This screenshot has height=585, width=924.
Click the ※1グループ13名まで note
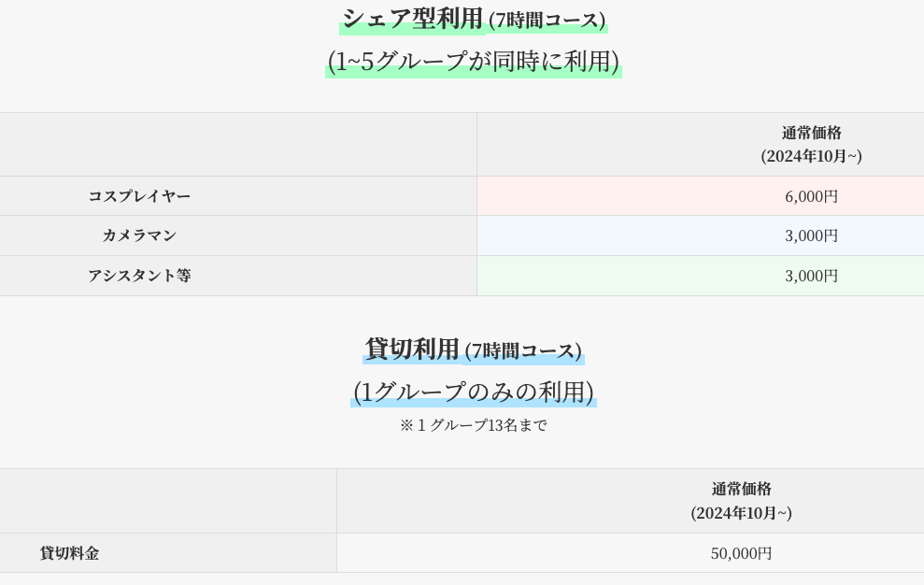[473, 425]
